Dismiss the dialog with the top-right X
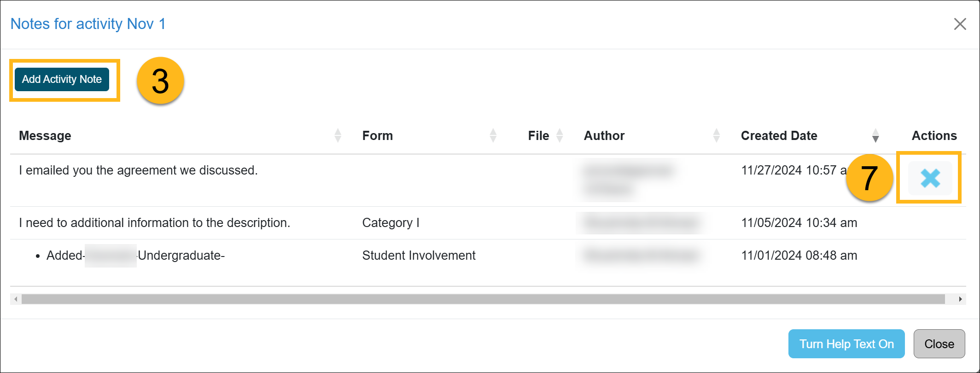980x373 pixels. pos(960,24)
